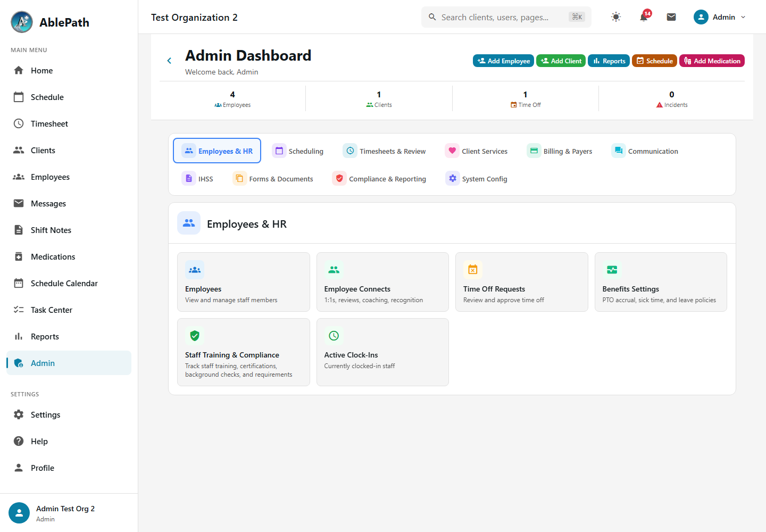Open the Active Clock-Ins clock icon

pos(334,336)
